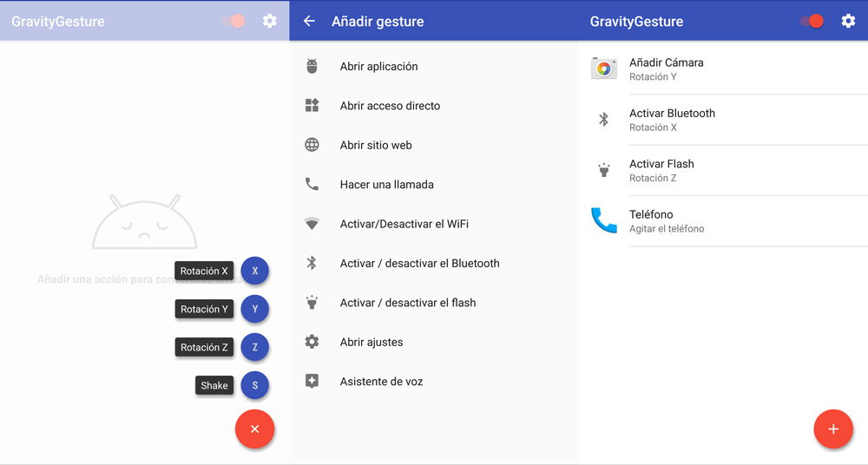Select Abrir acceso directo option
Viewport: 868px width, 465px height.
click(x=390, y=106)
